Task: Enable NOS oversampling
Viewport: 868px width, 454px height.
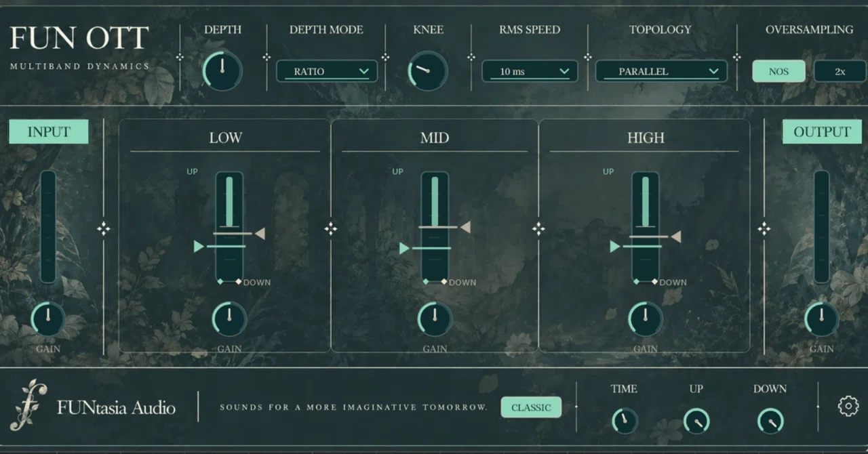Action: coord(778,71)
